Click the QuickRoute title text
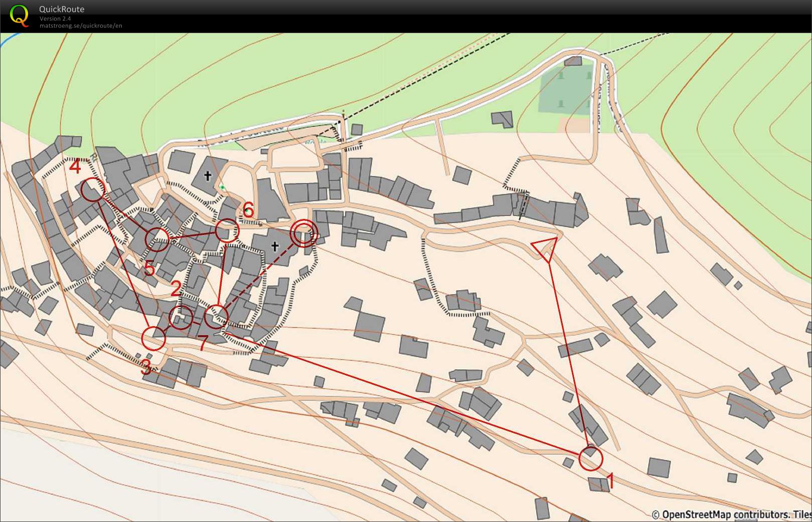Screen dimensions: 812x522 62,9
